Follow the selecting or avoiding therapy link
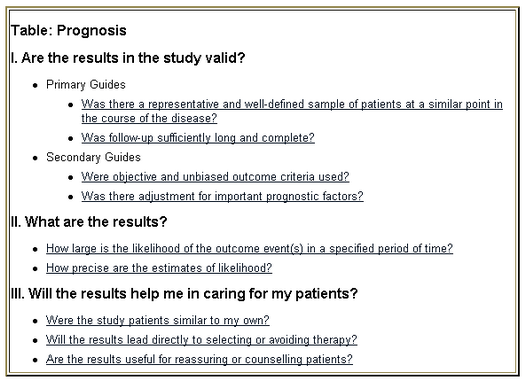Image resolution: width=525 pixels, height=381 pixels. pyautogui.click(x=202, y=339)
